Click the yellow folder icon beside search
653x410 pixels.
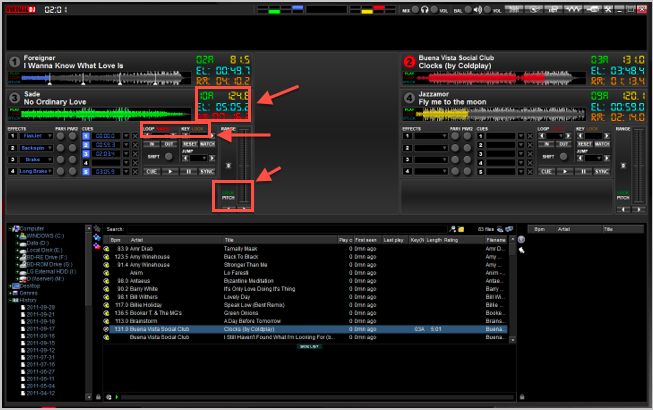pyautogui.click(x=461, y=229)
